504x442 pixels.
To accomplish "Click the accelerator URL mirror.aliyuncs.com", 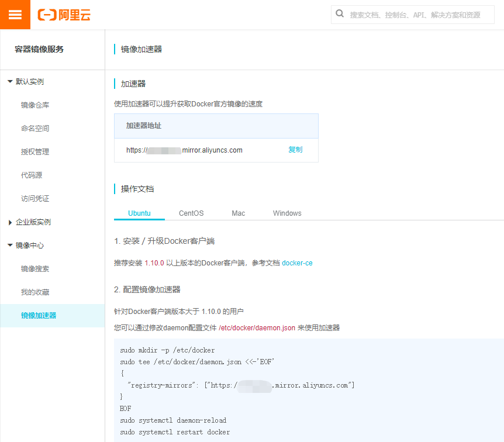I will (184, 150).
